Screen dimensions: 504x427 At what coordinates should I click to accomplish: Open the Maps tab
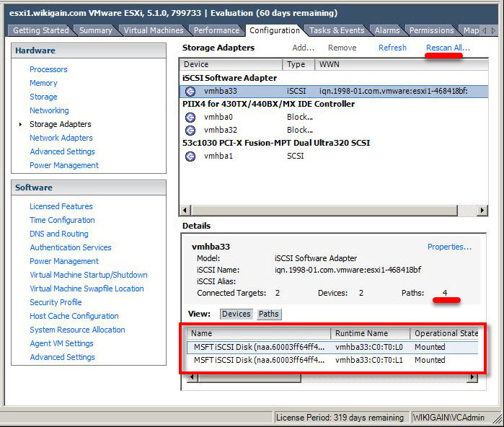pos(471,30)
